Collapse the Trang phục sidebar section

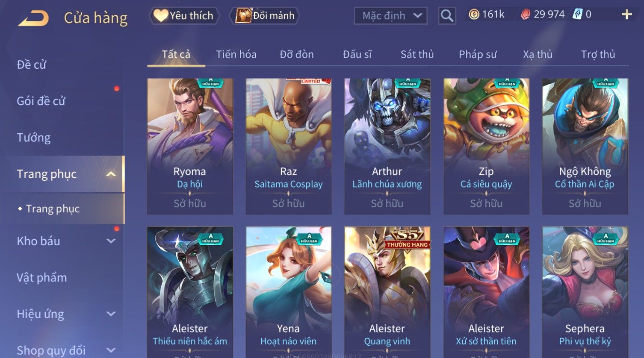111,174
